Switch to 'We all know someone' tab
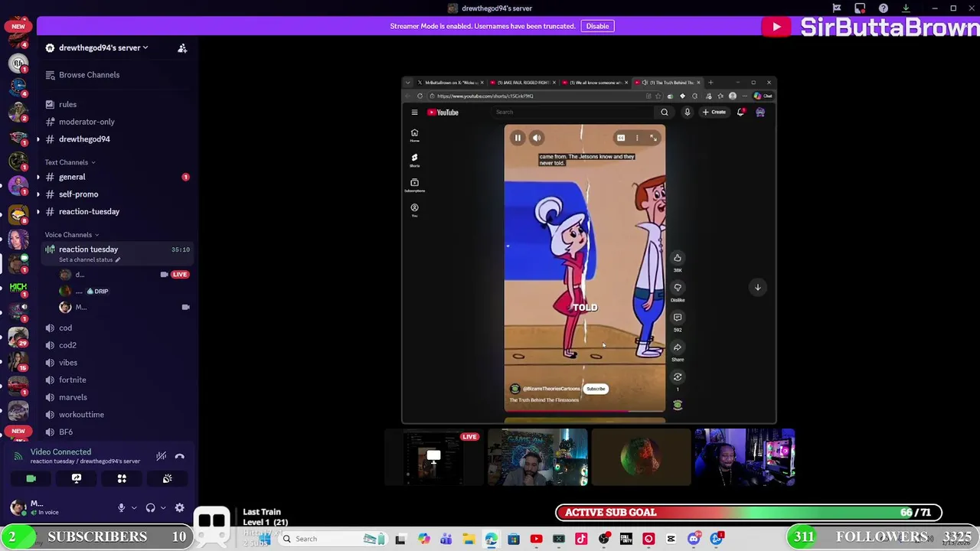 [595, 83]
